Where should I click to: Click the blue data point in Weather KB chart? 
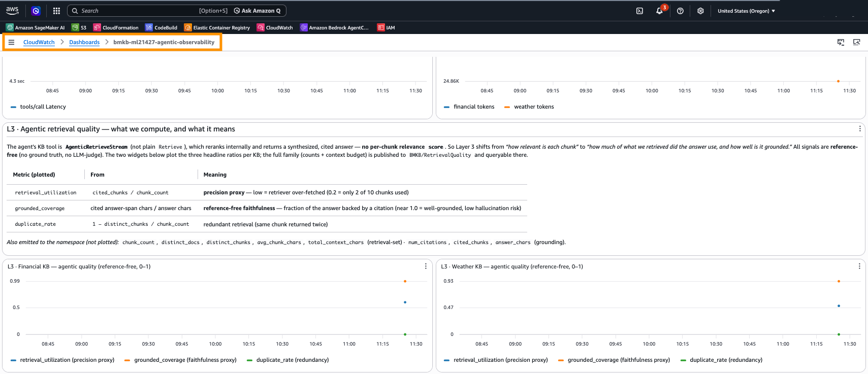pyautogui.click(x=839, y=306)
